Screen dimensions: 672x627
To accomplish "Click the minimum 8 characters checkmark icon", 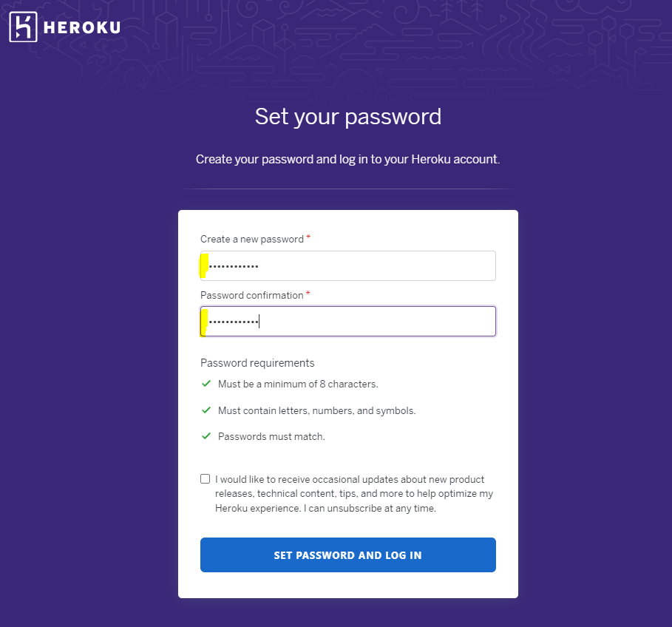I will pos(206,384).
